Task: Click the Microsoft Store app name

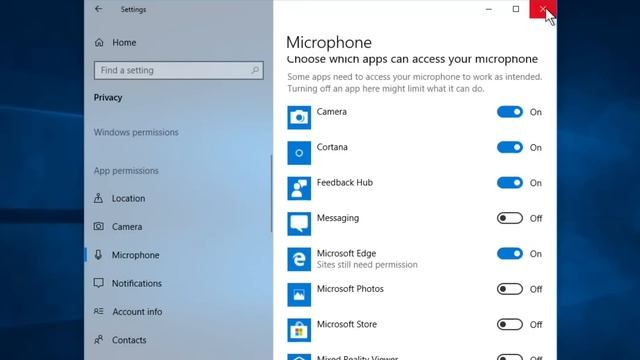Action: point(347,324)
